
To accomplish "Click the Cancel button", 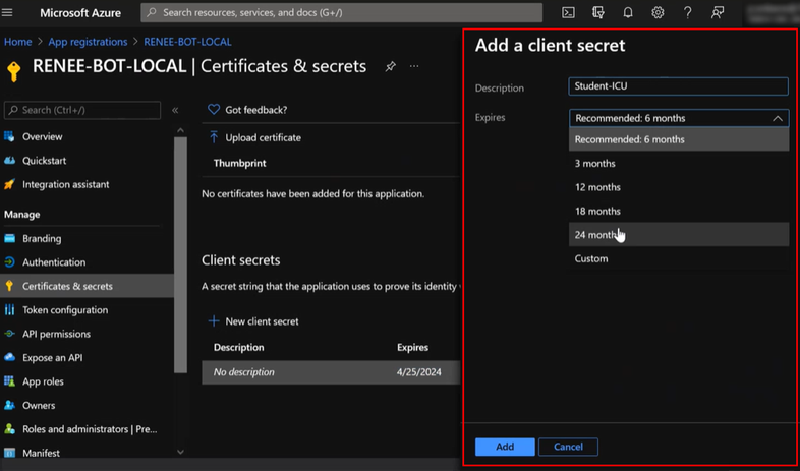I will coord(568,447).
